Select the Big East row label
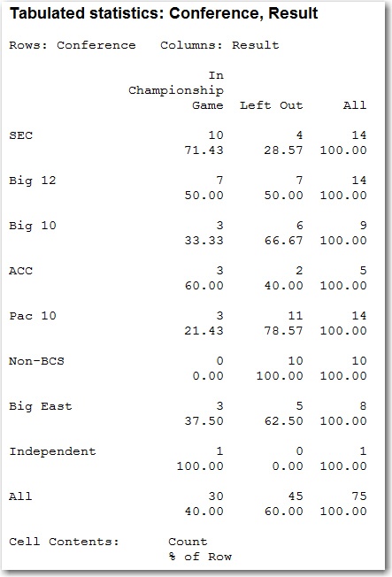 (x=41, y=406)
